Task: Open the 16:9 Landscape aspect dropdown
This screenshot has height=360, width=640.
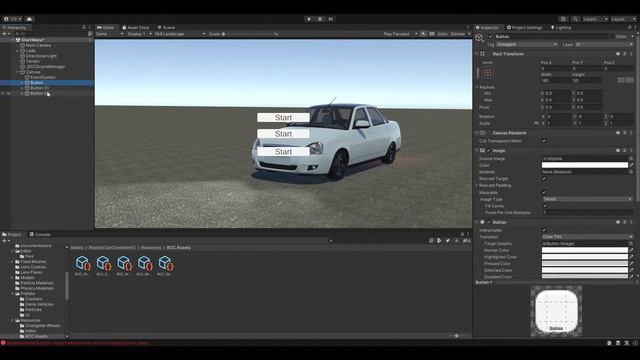Action: (179, 34)
